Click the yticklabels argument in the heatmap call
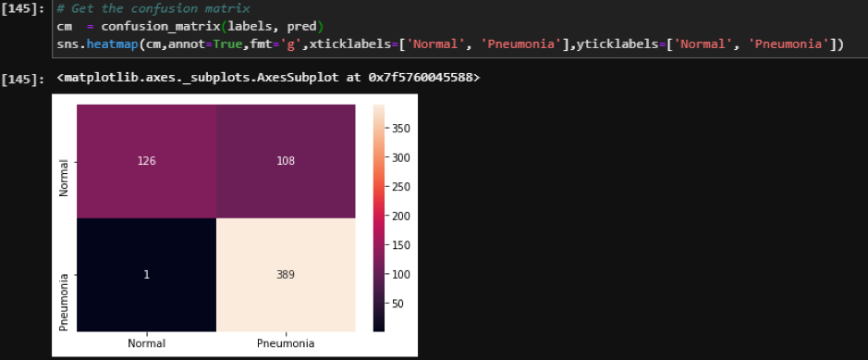The image size is (868, 360). click(708, 44)
